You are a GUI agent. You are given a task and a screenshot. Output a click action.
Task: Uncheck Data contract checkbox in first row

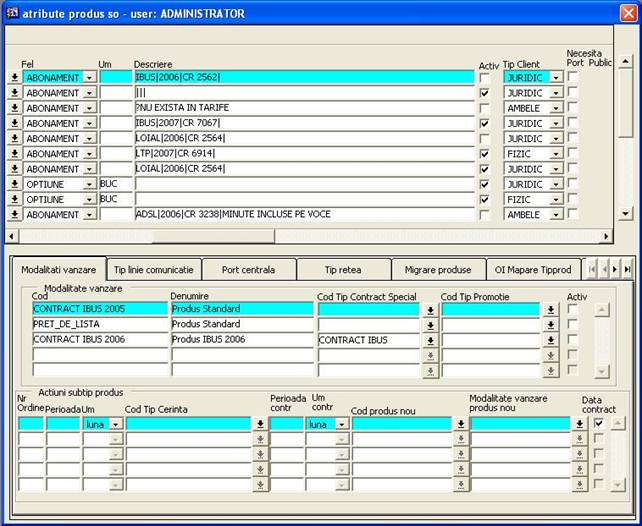point(599,424)
